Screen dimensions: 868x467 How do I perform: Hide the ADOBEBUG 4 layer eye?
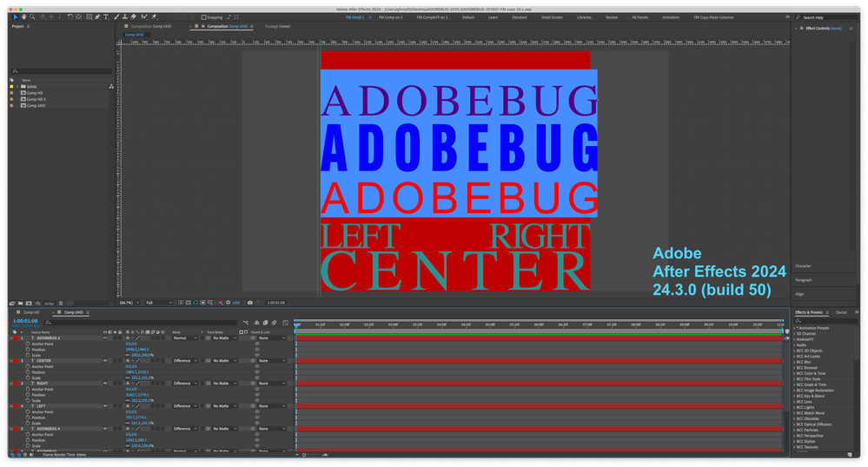105,429
